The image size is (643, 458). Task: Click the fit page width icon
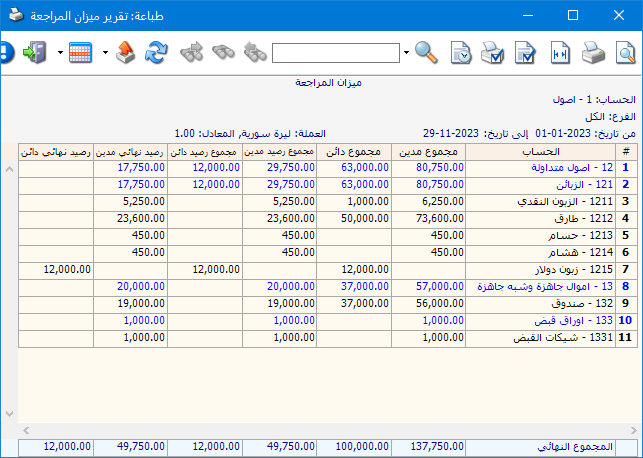click(560, 53)
